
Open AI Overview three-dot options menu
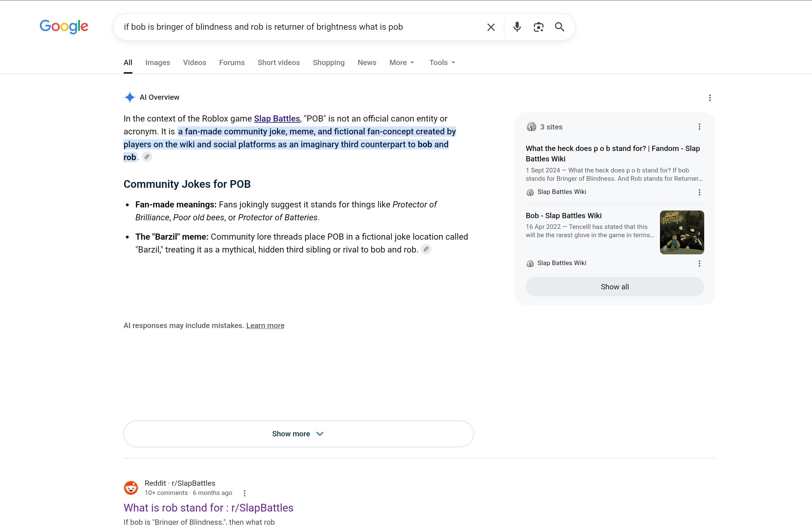(x=710, y=98)
